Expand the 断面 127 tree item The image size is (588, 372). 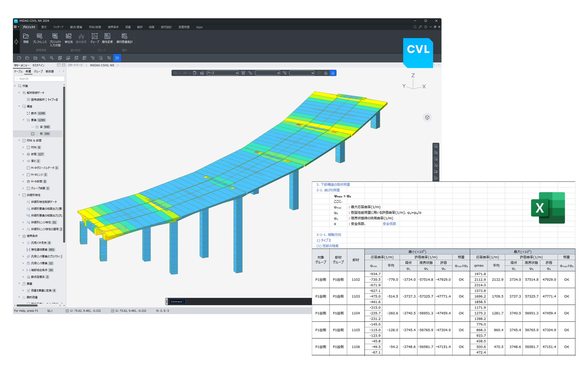[24, 154]
